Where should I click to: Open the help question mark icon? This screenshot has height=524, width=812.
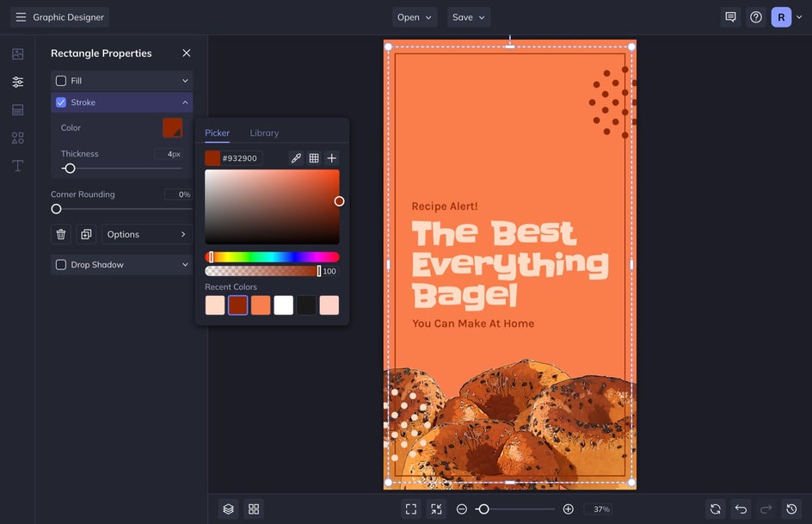coord(756,17)
